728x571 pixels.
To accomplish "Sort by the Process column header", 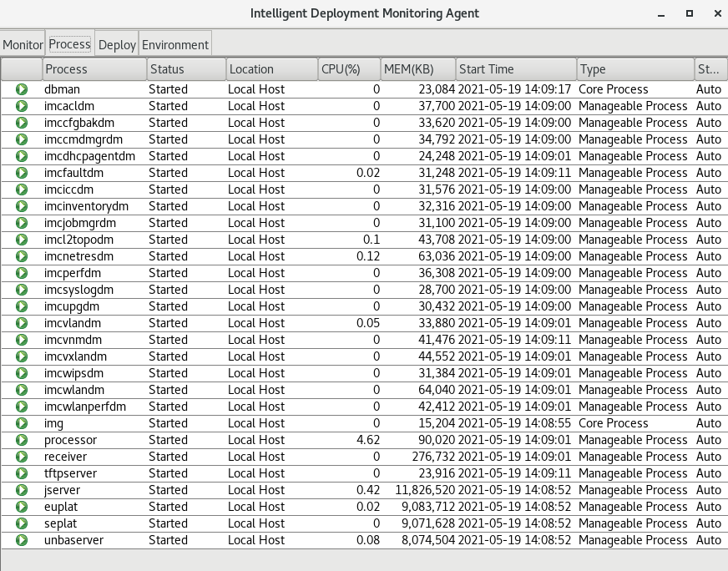I will (94, 69).
